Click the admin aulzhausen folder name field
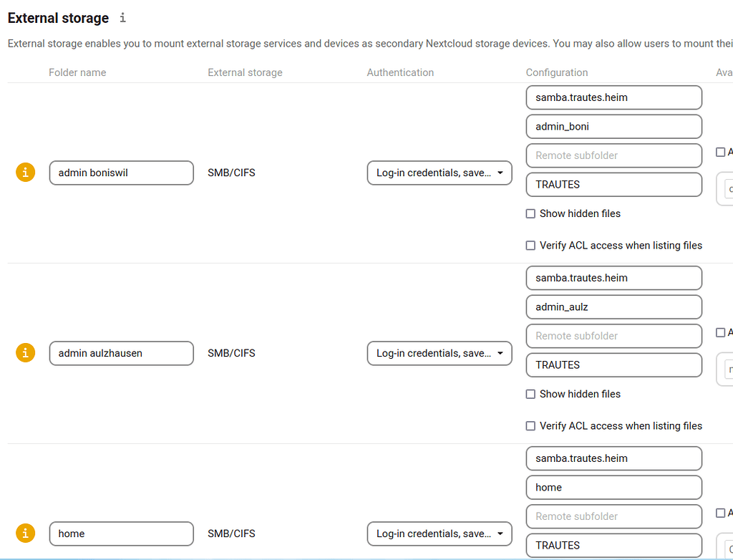The image size is (733, 560). (121, 353)
